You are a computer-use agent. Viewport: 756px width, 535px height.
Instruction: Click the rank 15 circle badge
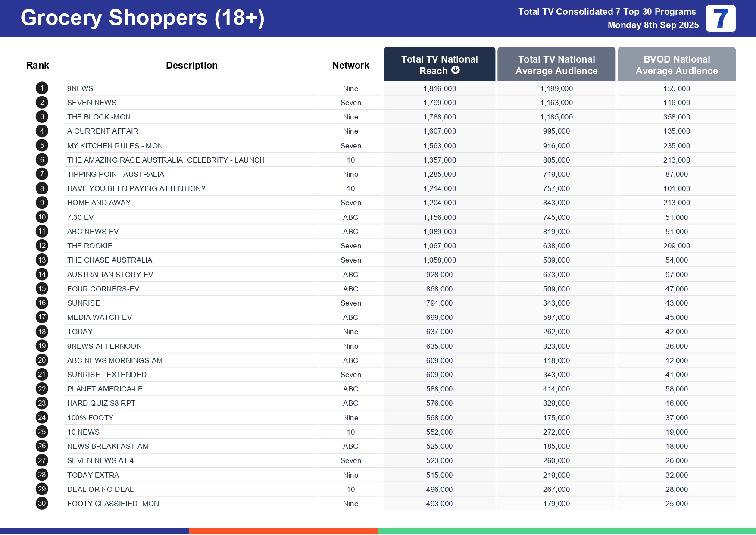pyautogui.click(x=42, y=289)
